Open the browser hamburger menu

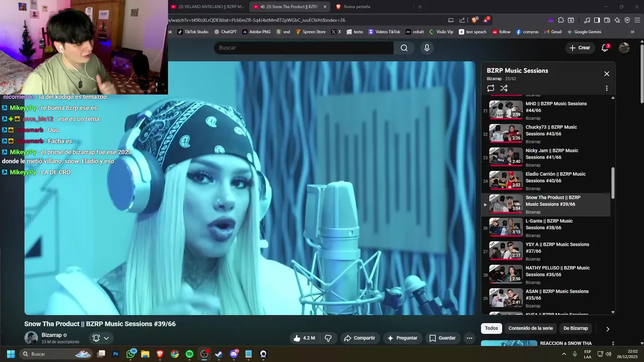click(637, 20)
